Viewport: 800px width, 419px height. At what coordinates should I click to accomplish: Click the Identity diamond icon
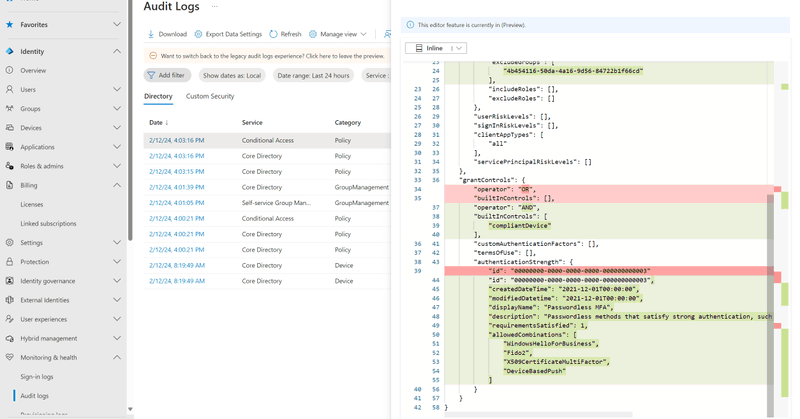(x=9, y=51)
